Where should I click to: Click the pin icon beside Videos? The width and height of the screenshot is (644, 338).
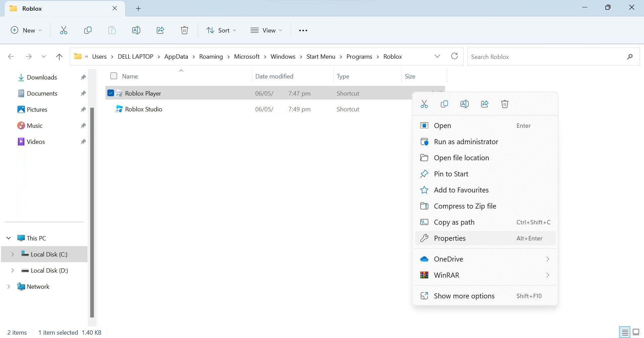83,142
